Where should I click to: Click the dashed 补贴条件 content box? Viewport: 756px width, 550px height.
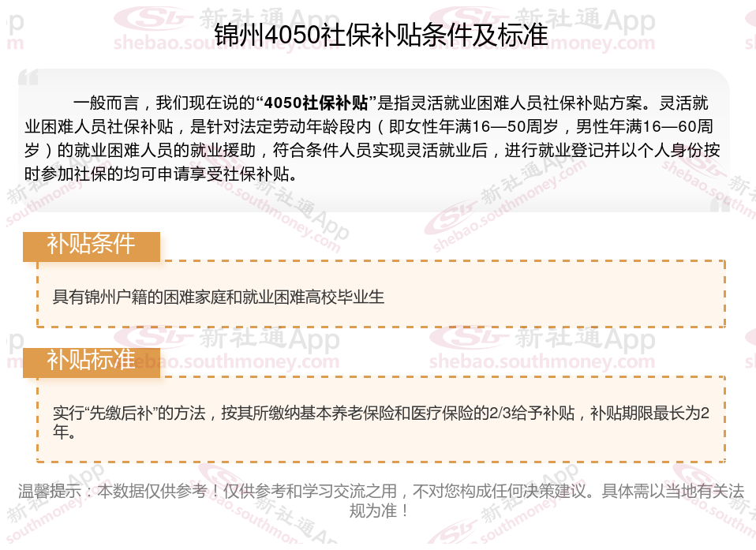tap(381, 294)
